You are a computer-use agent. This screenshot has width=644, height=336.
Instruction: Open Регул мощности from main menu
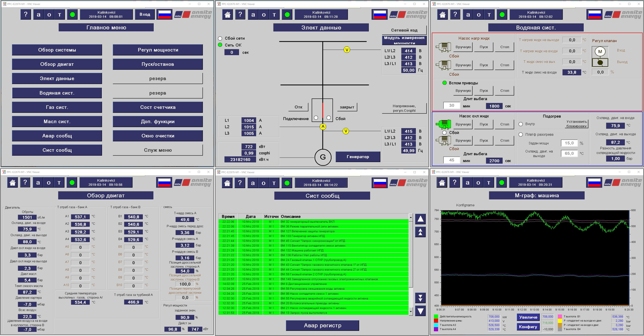click(158, 50)
